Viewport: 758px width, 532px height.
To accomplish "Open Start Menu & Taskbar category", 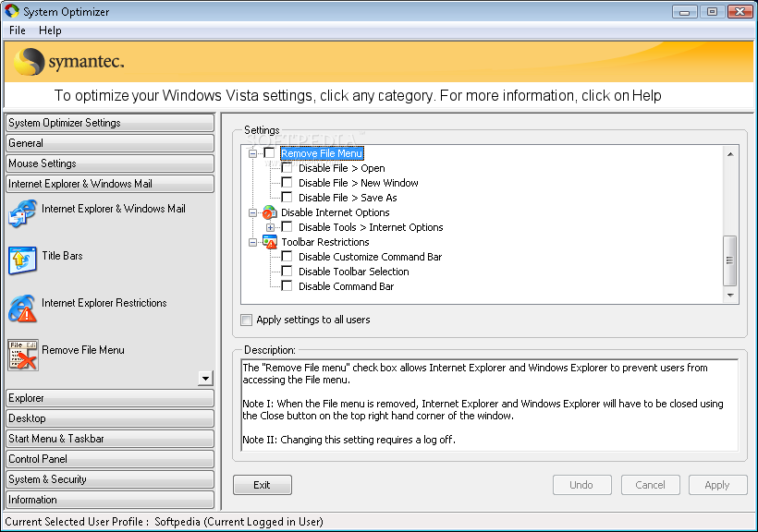I will pos(110,439).
